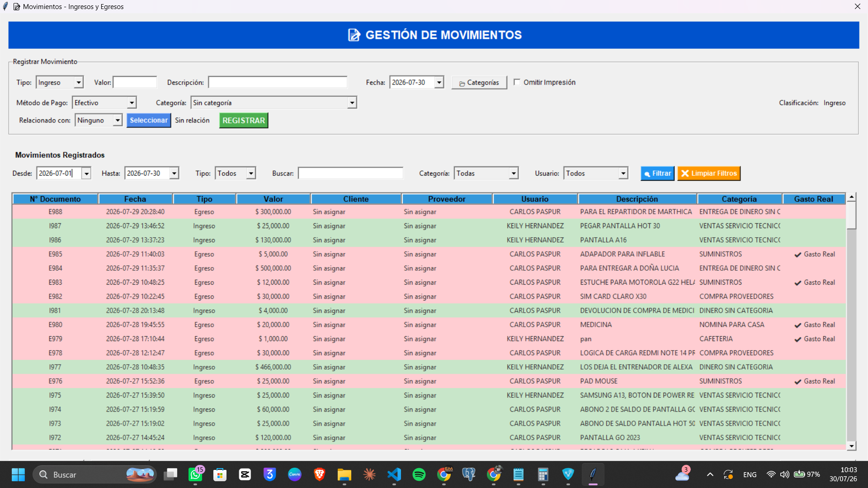Open the Task View taskbar icon
The image size is (868, 488).
170,474
